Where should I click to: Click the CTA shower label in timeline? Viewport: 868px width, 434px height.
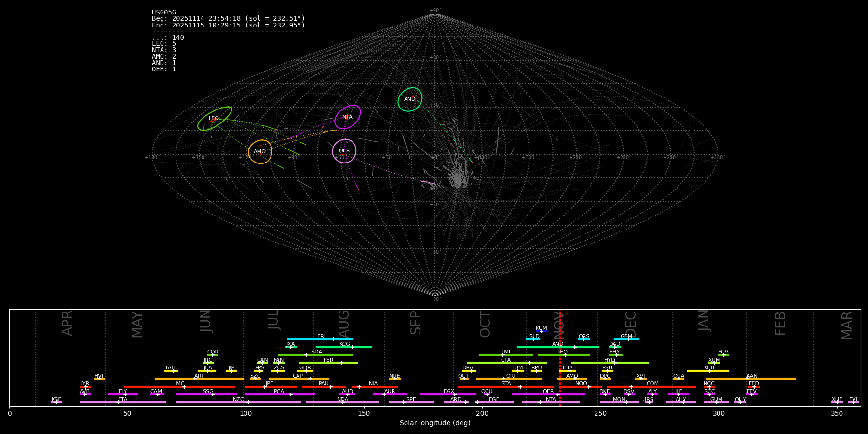coord(506,360)
